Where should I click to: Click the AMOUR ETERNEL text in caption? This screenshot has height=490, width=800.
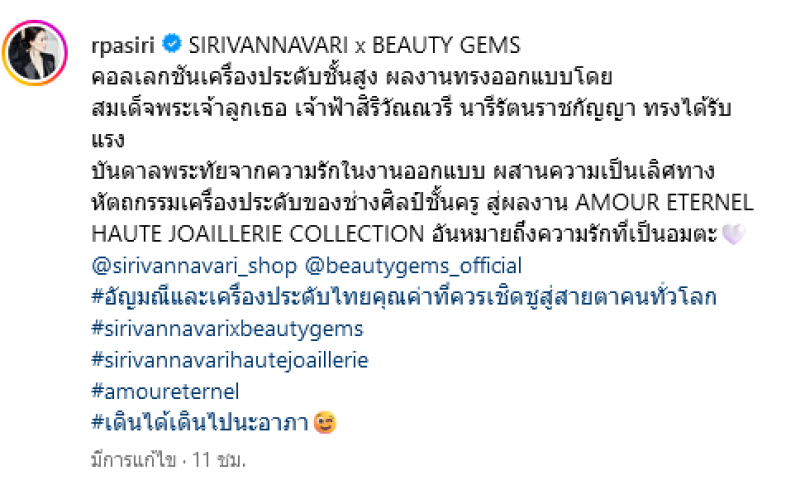click(664, 203)
